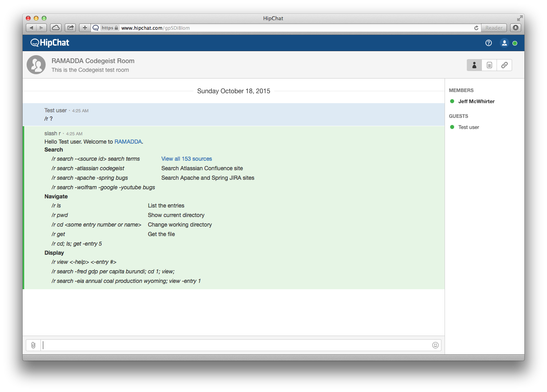Select Jeff McWhirter in the members list
547x392 pixels.
pyautogui.click(x=476, y=101)
